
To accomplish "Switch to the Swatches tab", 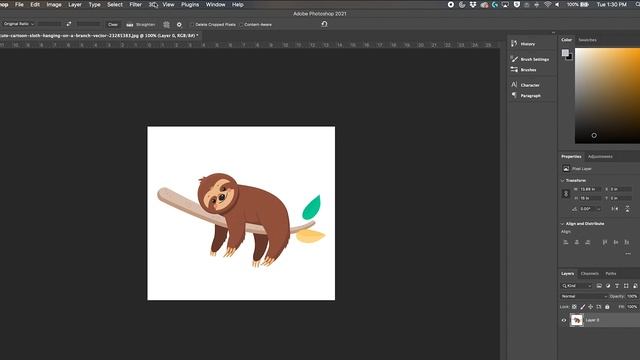I will [x=587, y=40].
